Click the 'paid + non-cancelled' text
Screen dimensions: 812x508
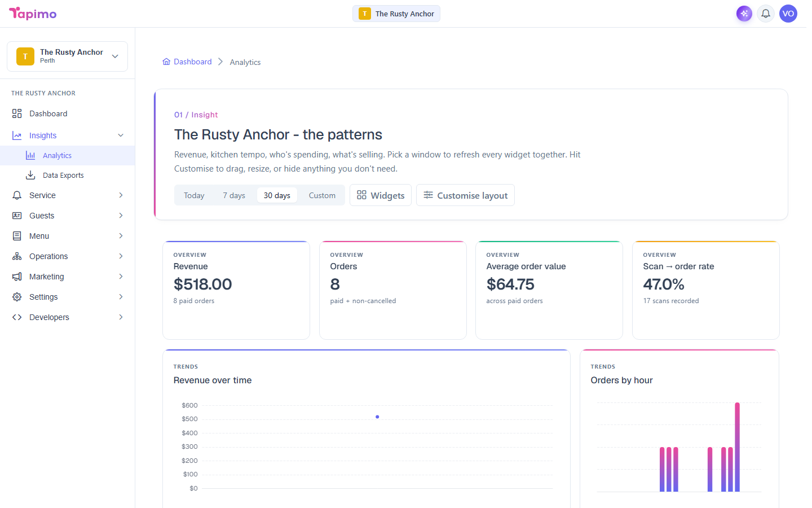click(363, 301)
